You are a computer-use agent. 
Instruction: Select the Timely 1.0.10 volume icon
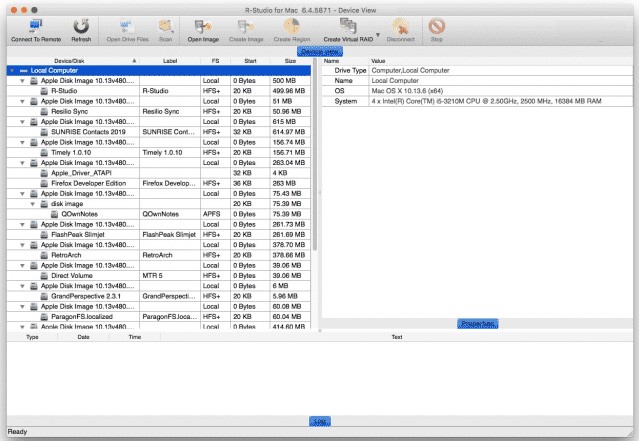tap(44, 152)
